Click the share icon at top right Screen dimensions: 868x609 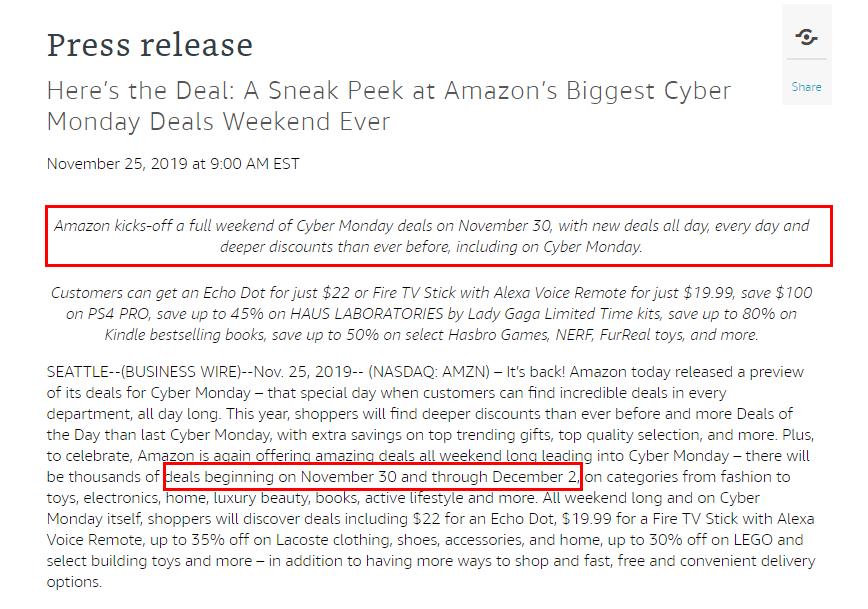(806, 37)
